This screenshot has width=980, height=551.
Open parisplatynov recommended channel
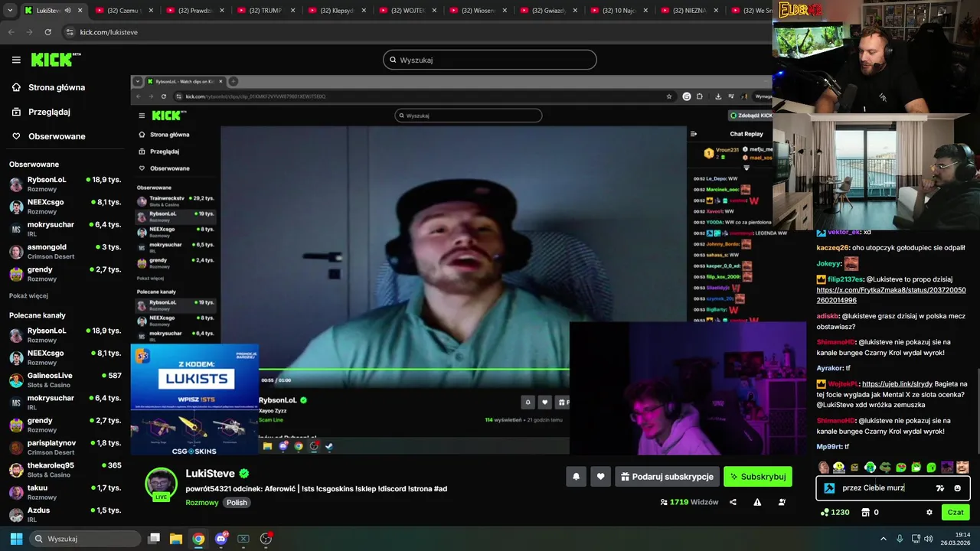point(65,447)
